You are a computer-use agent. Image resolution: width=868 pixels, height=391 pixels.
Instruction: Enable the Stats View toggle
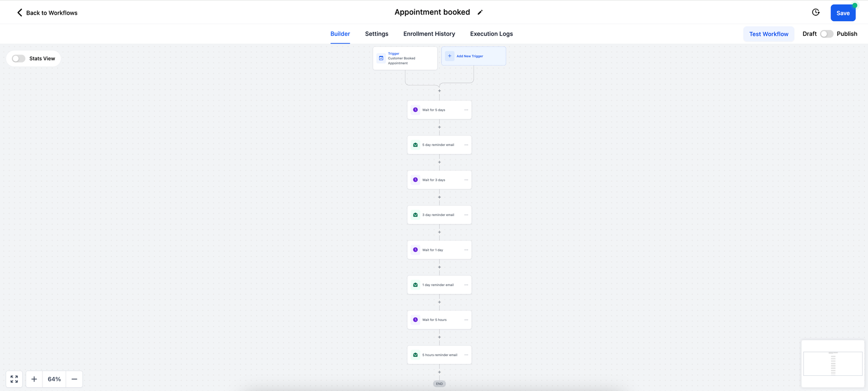tap(19, 59)
